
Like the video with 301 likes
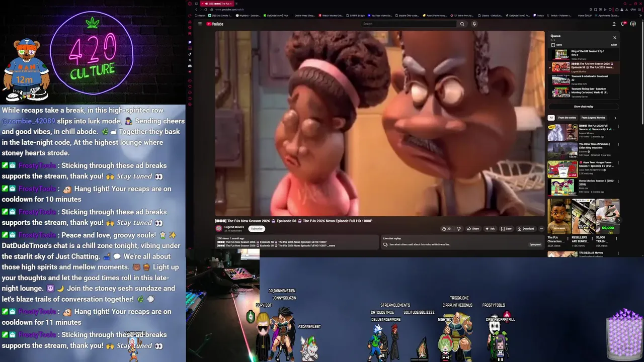click(446, 229)
